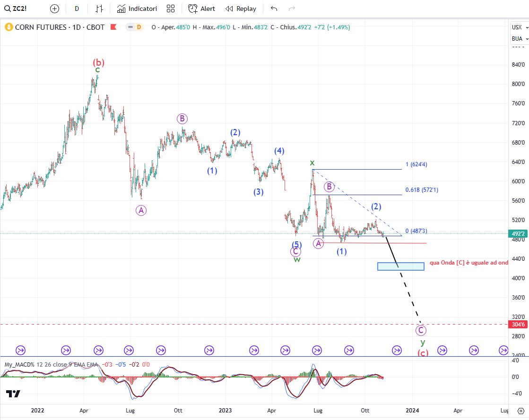This screenshot has height=420, width=529.
Task: Click the +7'2 (+1.49%) change value
Action: pos(332,27)
